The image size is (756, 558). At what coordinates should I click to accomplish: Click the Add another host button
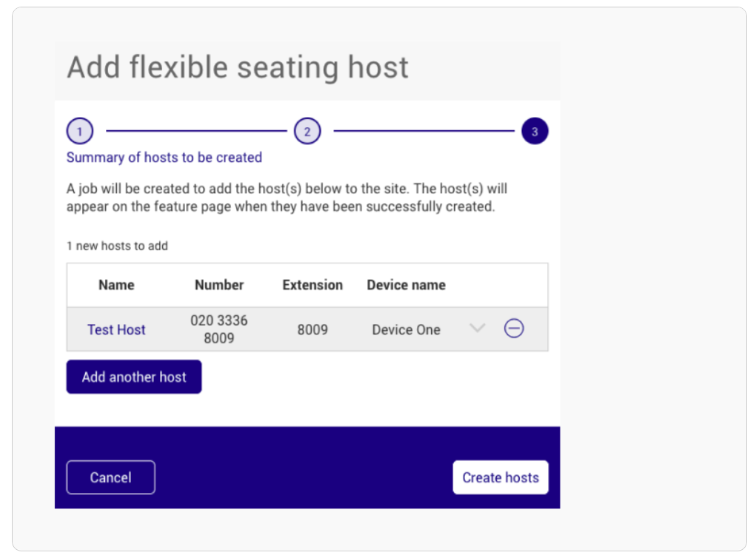[x=134, y=377]
